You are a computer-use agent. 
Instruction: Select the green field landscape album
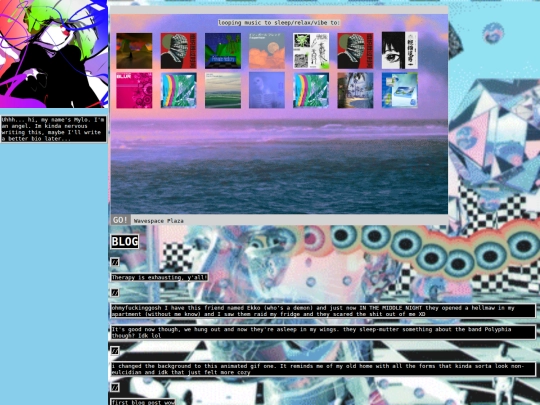(x=223, y=90)
